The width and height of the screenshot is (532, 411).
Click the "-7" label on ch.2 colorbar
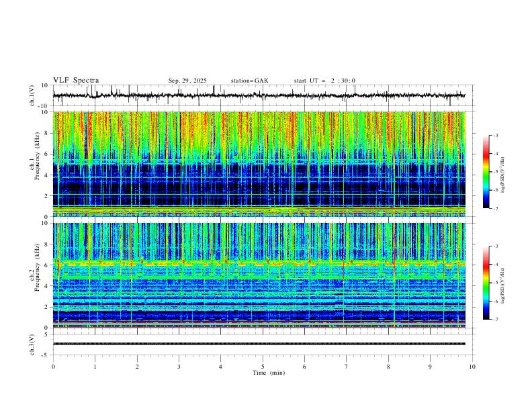pos(496,320)
